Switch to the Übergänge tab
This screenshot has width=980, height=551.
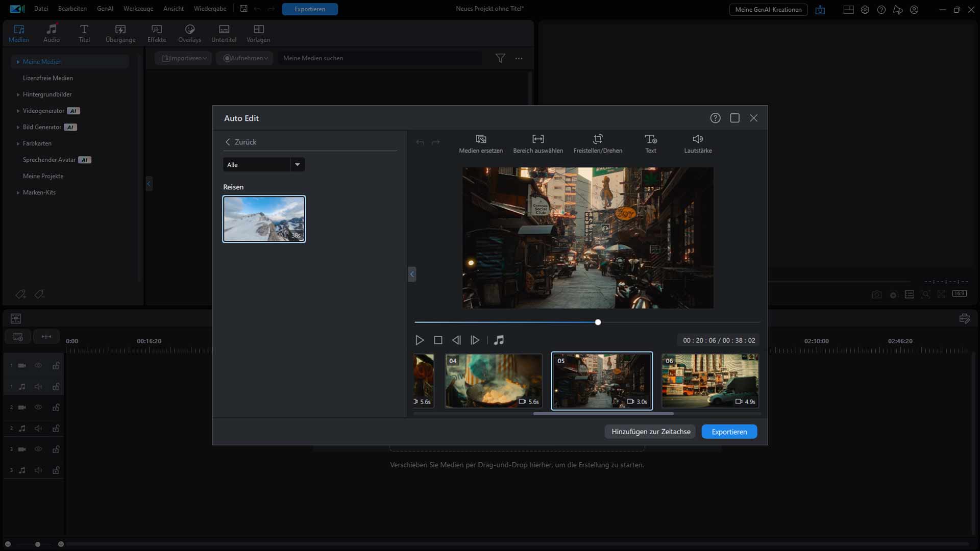click(x=120, y=33)
